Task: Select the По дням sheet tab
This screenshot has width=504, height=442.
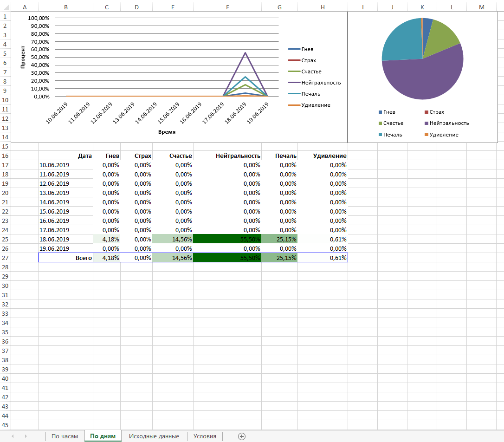Action: (x=103, y=436)
